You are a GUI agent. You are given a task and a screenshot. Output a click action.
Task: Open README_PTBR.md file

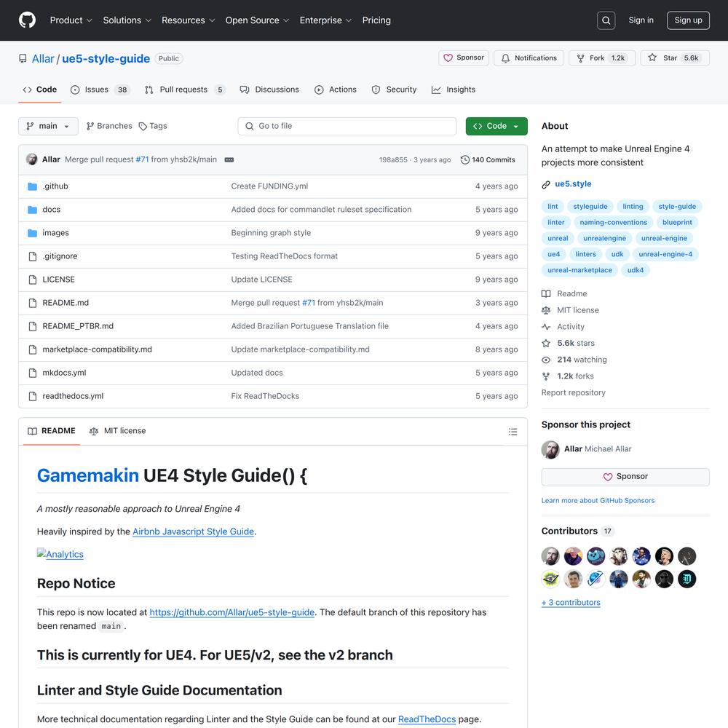pyautogui.click(x=78, y=326)
